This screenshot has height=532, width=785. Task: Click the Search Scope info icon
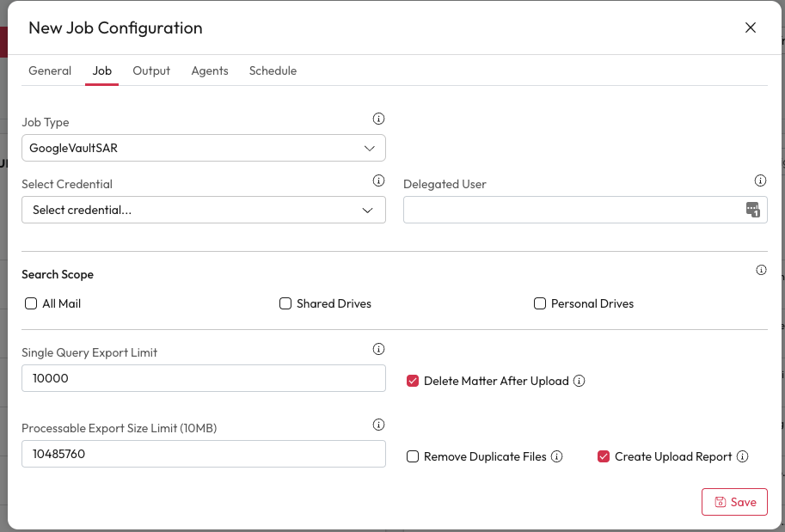[761, 270]
